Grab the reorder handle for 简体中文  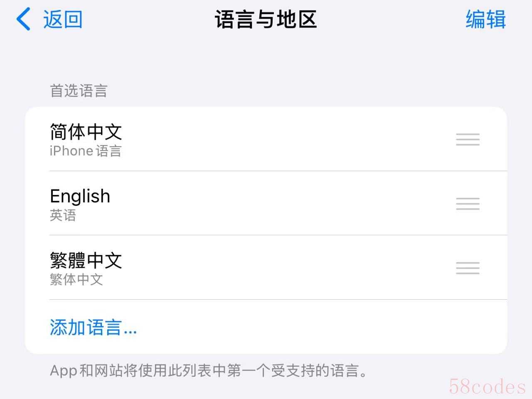click(468, 139)
